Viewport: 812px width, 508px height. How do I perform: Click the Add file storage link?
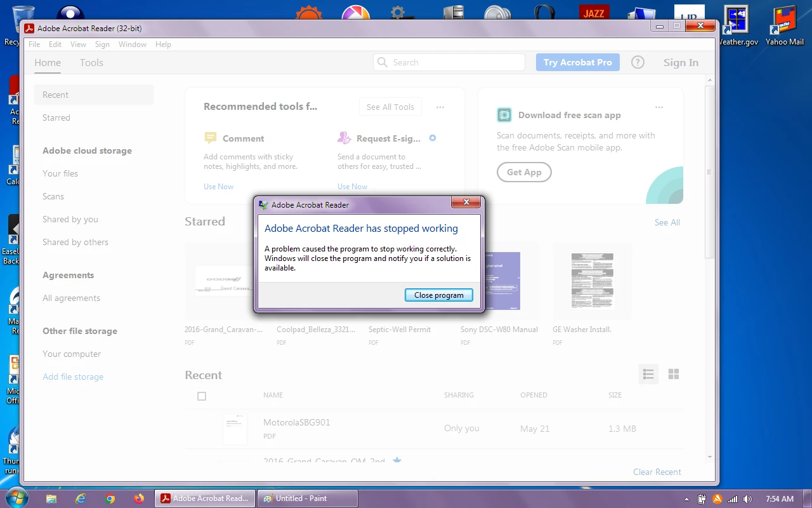point(73,377)
